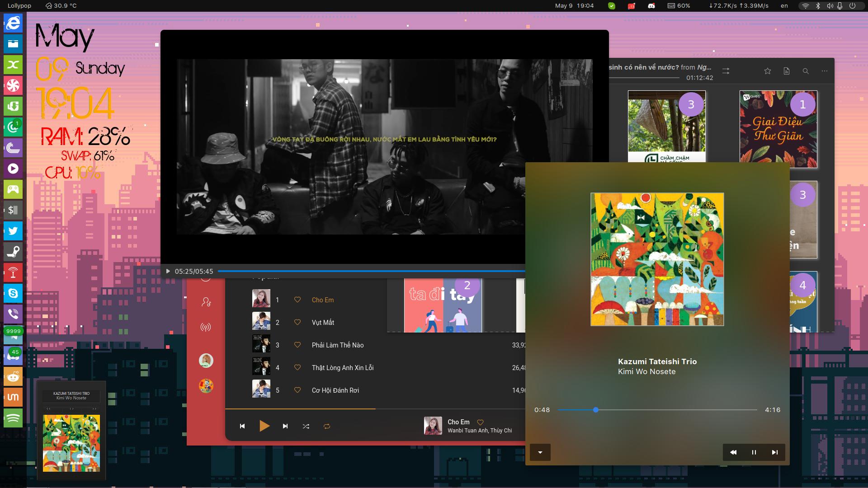Launch Steam from the dock

click(x=13, y=252)
